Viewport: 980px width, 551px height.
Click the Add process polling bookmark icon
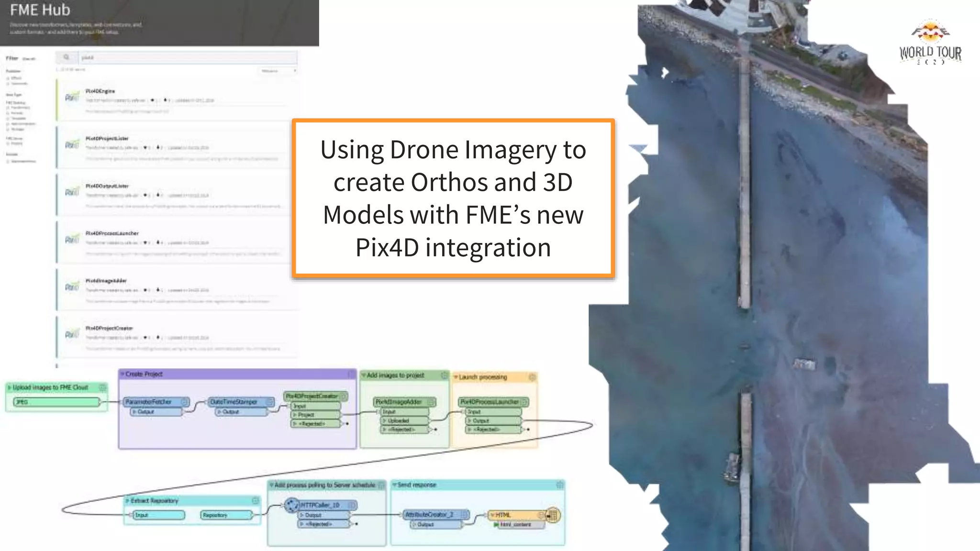(x=381, y=485)
